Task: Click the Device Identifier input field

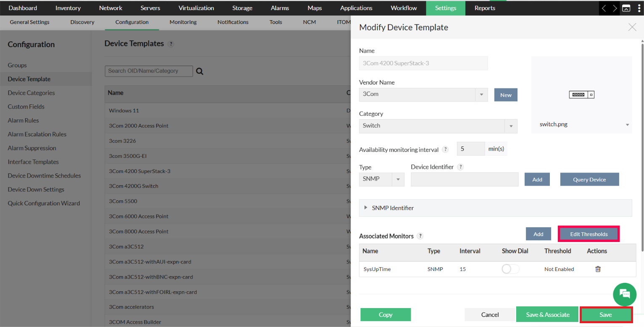Action: point(465,179)
